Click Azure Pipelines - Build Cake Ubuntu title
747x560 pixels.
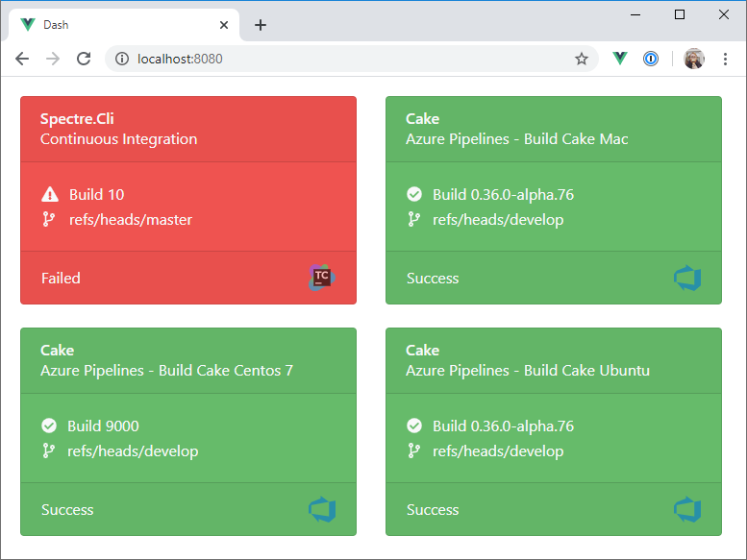(x=528, y=370)
